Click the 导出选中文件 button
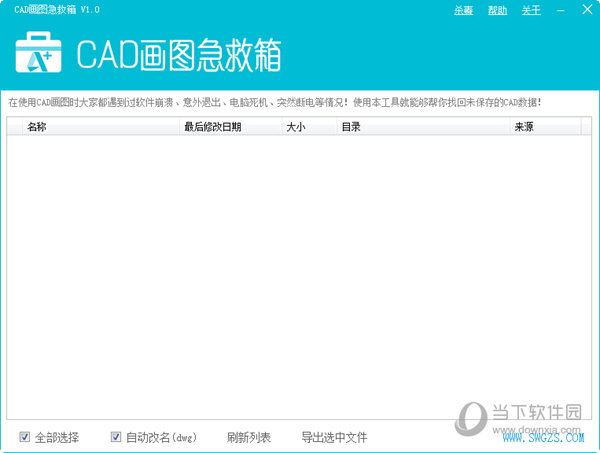This screenshot has height=453, width=600. 334,437
